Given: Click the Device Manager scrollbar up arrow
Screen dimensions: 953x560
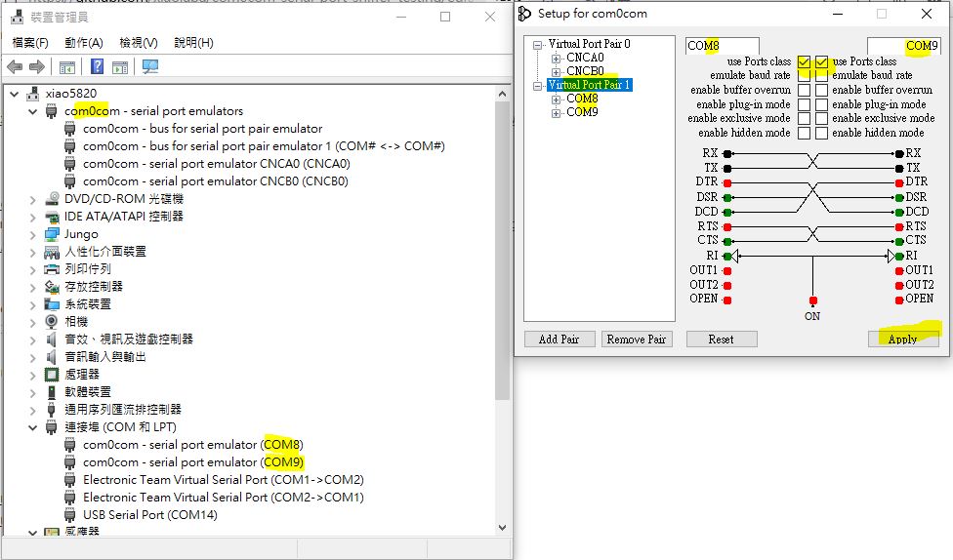Looking at the screenshot, I should (502, 94).
